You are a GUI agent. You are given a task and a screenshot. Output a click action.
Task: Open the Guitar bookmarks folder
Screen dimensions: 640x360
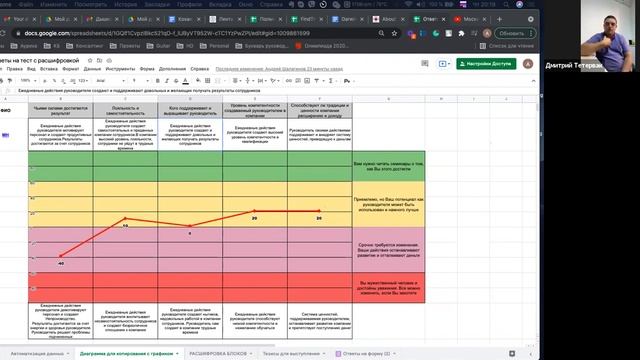(x=157, y=46)
